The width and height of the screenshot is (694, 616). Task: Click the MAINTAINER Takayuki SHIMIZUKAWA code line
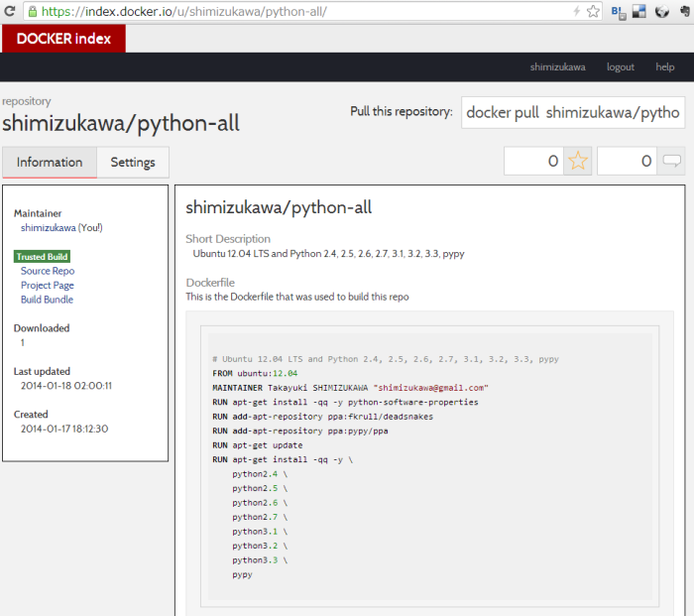pyautogui.click(x=350, y=388)
